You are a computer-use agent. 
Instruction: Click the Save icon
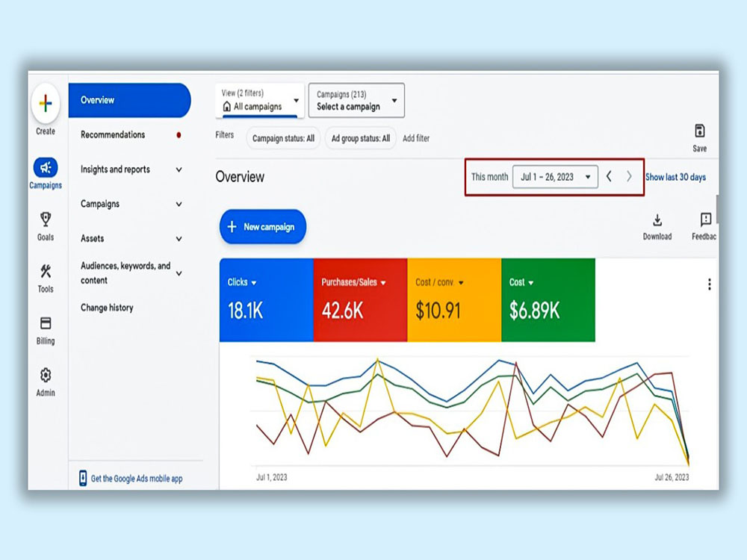[699, 131]
